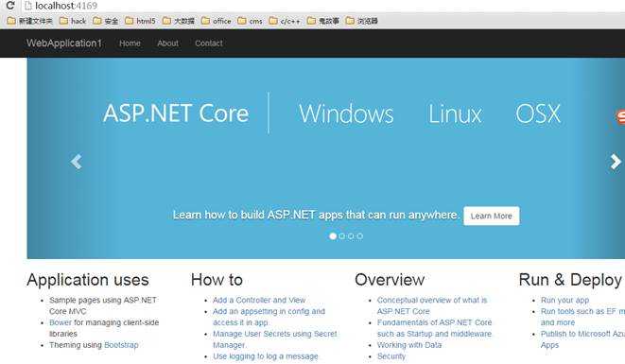Open 'Run tools such as EF' link

point(582,317)
